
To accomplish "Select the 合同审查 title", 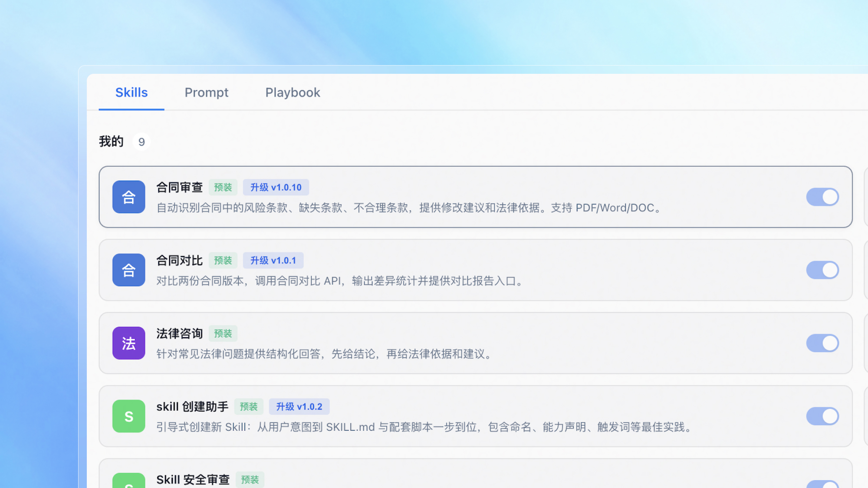I will pos(180,188).
